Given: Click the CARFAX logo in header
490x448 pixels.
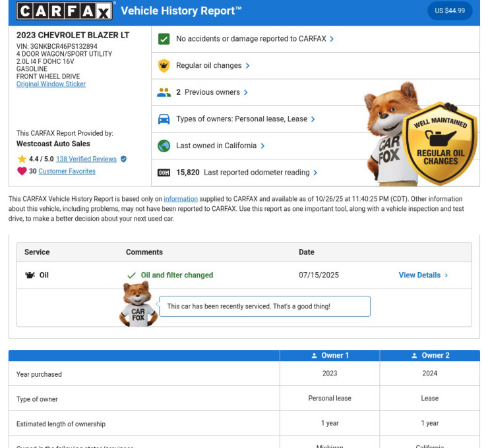Looking at the screenshot, I should [65, 11].
